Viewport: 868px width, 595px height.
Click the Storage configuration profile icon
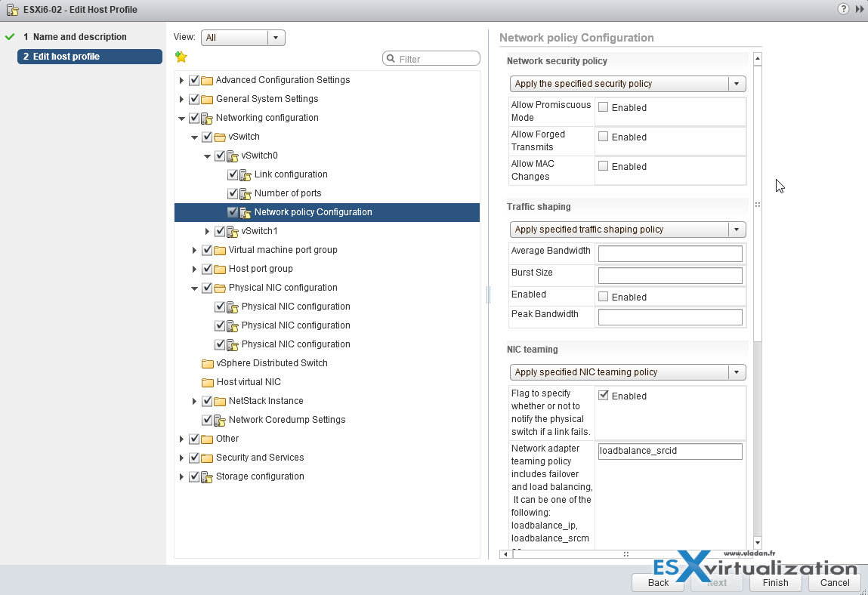tap(207, 476)
